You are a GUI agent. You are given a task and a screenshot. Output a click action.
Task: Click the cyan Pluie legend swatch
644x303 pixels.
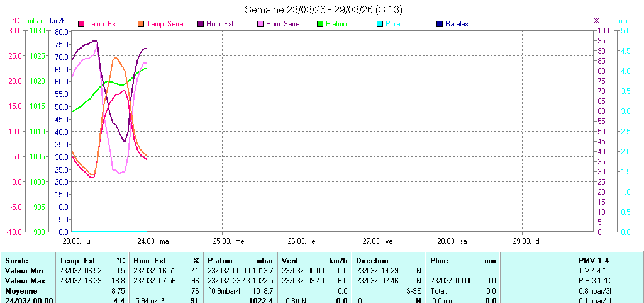380,24
